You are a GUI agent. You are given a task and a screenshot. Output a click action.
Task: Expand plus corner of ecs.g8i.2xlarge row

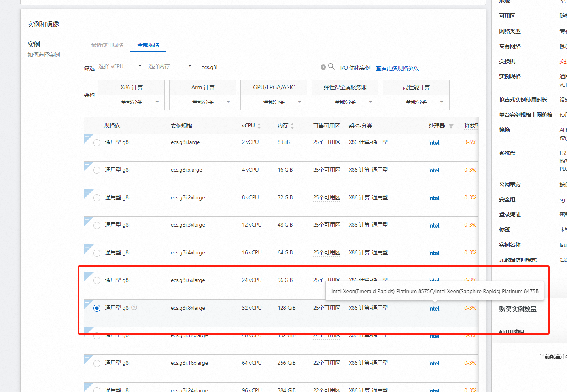(87, 192)
